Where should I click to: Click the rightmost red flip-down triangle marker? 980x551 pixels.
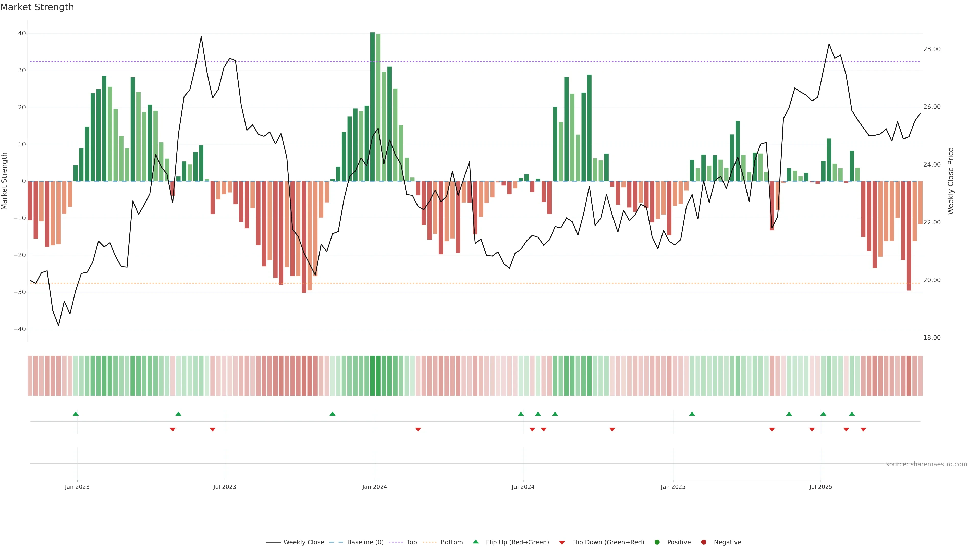click(863, 429)
